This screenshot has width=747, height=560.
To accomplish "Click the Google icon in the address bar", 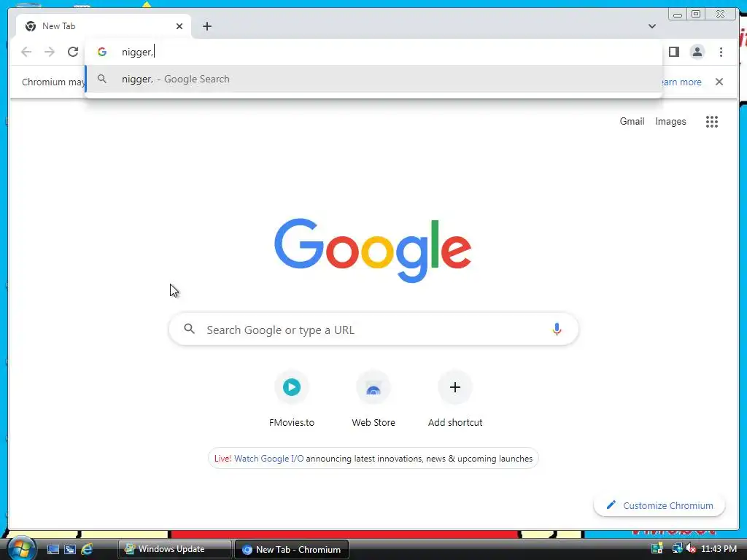I will pos(101,52).
